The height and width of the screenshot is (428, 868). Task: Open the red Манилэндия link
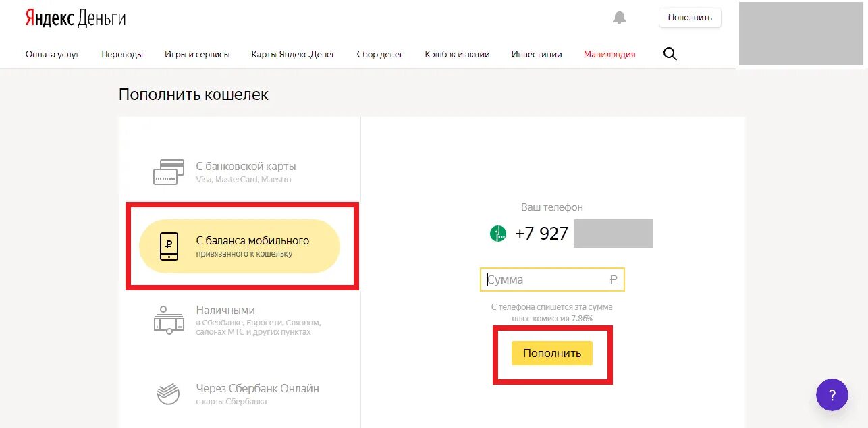tap(609, 54)
